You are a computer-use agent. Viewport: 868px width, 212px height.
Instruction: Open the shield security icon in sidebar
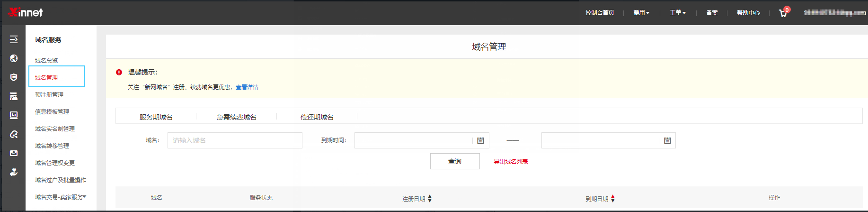coord(14,77)
